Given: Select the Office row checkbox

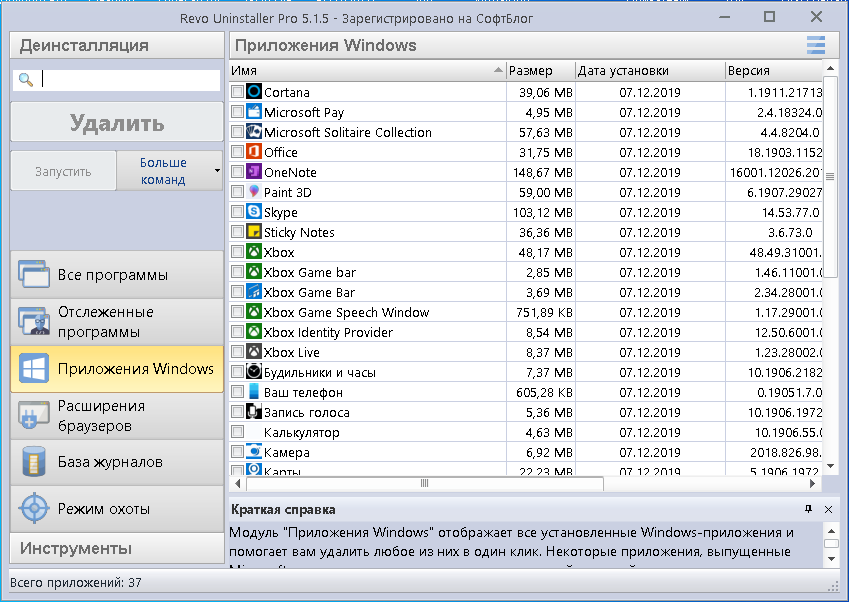Looking at the screenshot, I should point(237,152).
